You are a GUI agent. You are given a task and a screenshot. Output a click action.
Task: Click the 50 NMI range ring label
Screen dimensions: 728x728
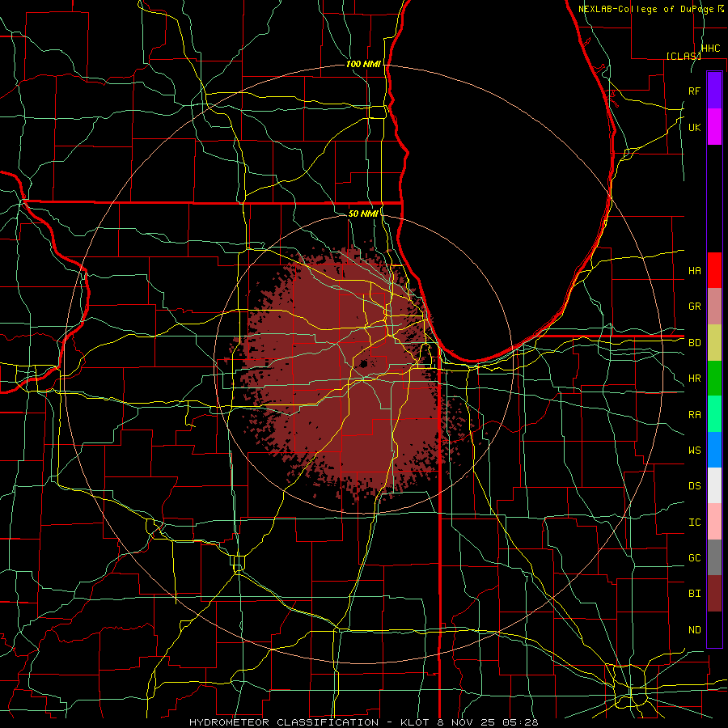363,214
